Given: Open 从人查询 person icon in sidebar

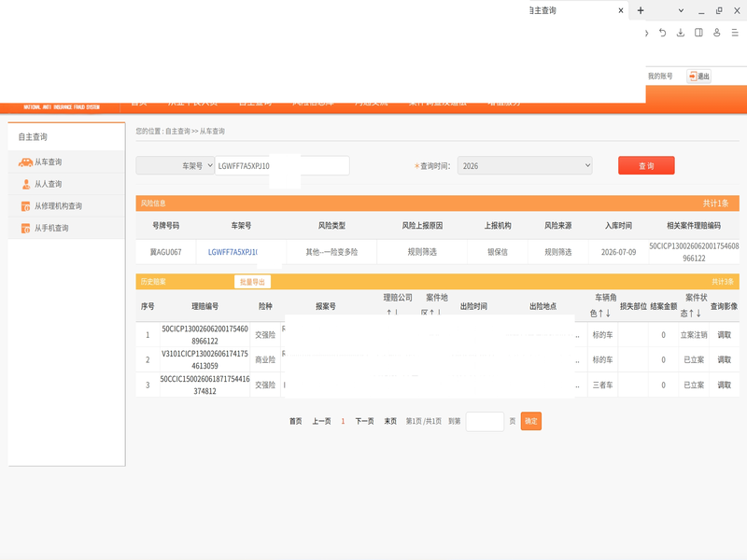Looking at the screenshot, I should tap(26, 184).
